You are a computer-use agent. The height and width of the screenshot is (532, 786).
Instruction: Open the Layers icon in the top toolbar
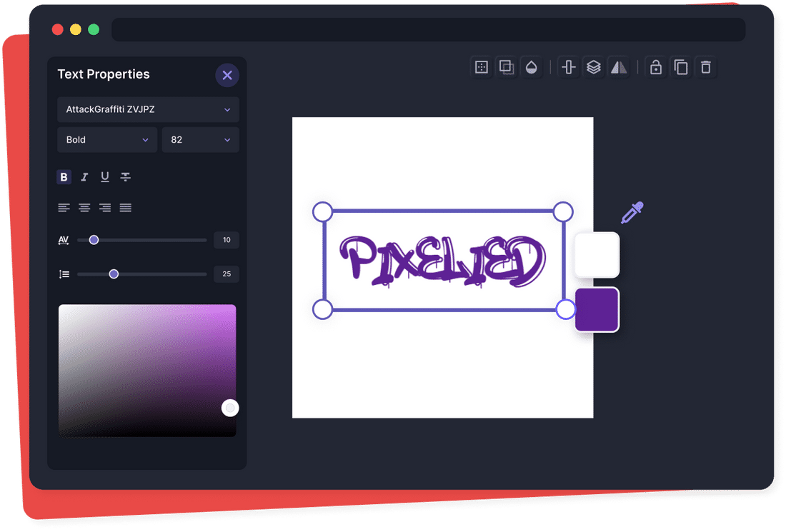point(593,66)
